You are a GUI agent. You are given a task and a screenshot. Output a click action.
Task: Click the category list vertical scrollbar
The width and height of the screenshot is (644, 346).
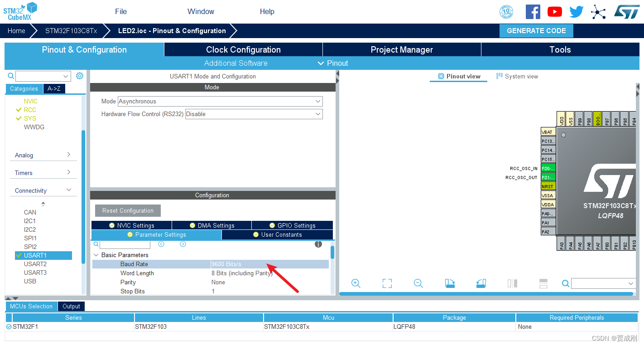click(83, 197)
